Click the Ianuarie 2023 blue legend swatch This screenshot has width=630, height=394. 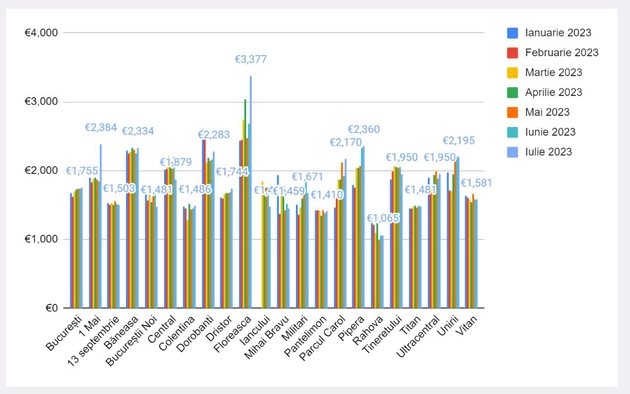coord(512,33)
